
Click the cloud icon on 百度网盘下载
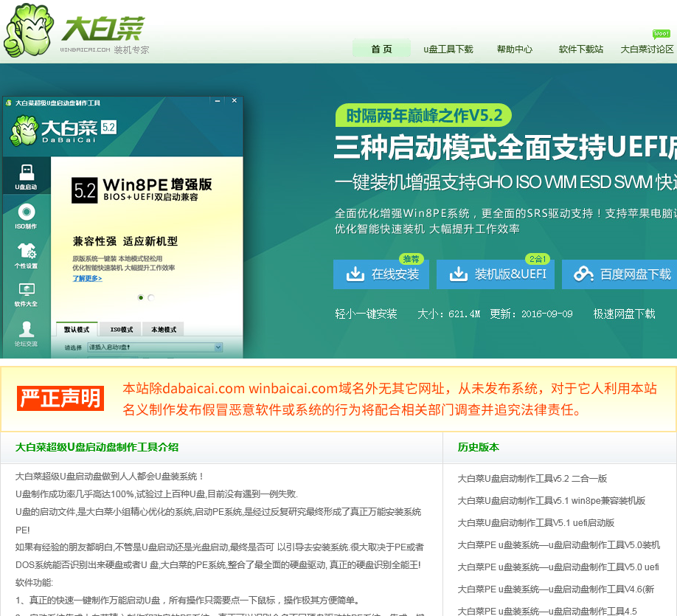click(583, 274)
